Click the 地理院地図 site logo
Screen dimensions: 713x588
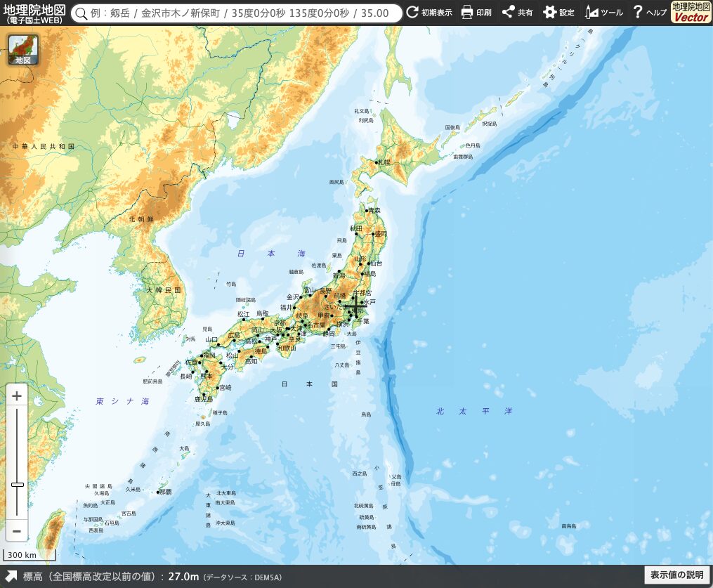(34, 13)
